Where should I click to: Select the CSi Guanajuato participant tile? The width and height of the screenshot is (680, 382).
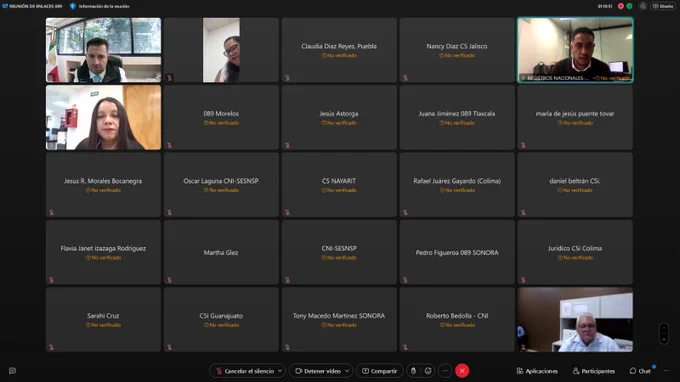[x=221, y=320]
